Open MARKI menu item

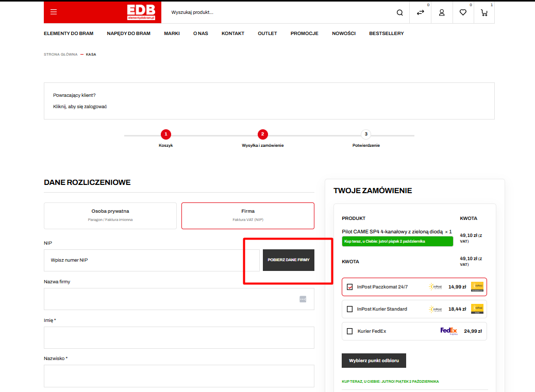tap(172, 33)
